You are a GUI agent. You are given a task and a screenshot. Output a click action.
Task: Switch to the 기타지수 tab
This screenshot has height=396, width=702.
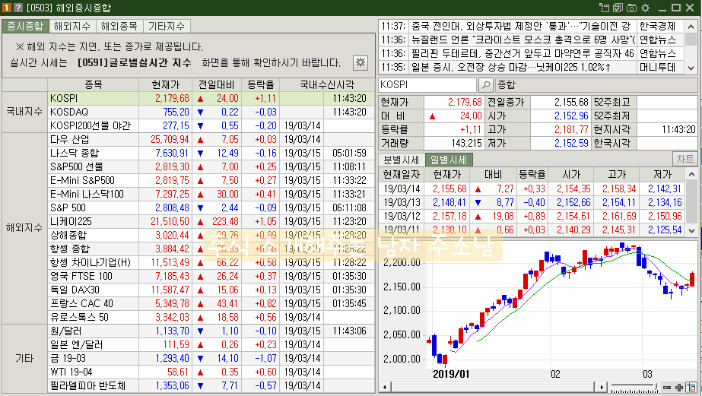click(x=167, y=26)
